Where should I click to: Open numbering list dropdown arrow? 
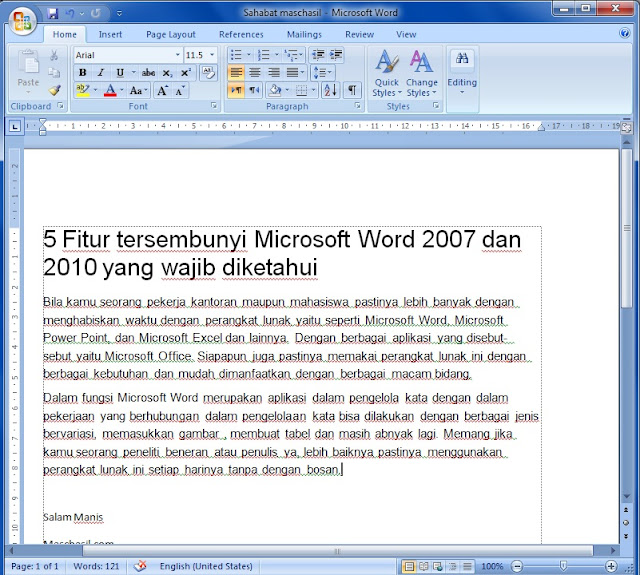277,55
